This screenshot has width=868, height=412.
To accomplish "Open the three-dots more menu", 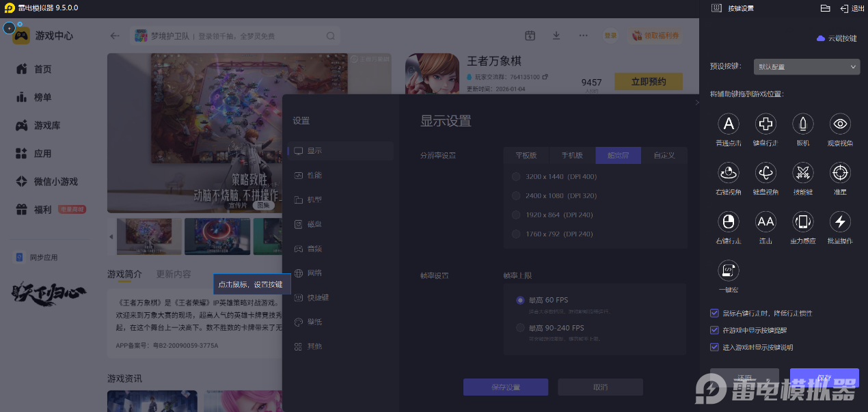I will coord(583,36).
